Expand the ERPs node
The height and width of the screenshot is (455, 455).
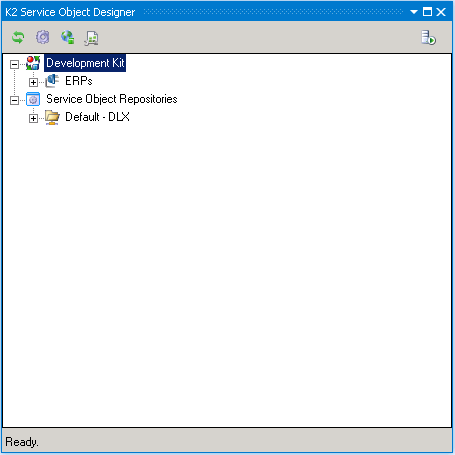[33, 82]
